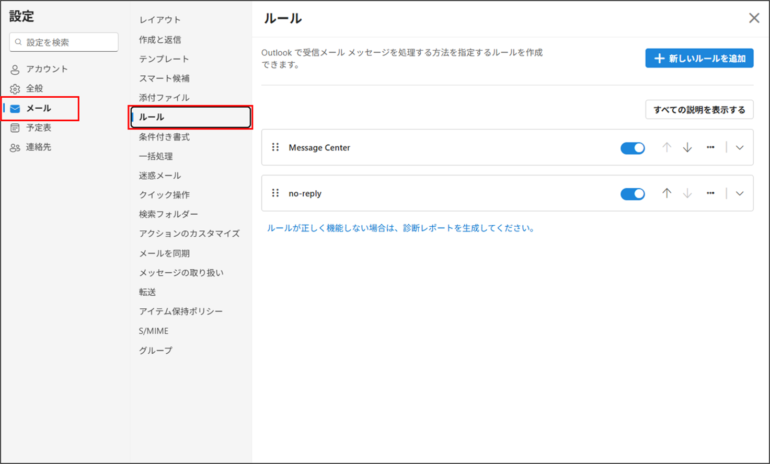Viewport: 770px width, 464px height.
Task: Close the settings dialog with X
Action: [x=753, y=18]
